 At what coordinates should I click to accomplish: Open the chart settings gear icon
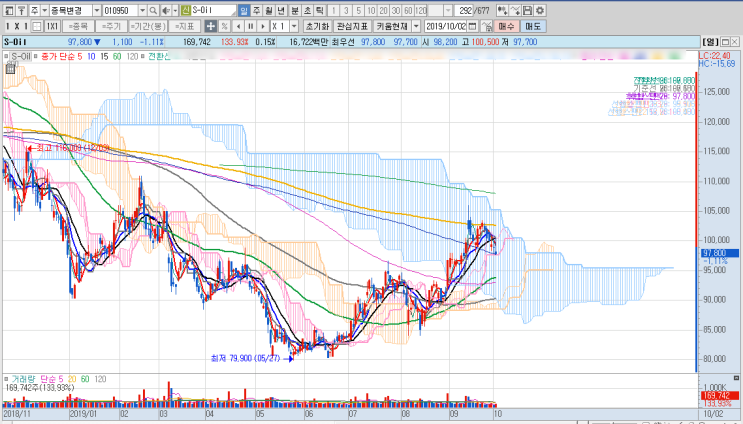(x=540, y=10)
